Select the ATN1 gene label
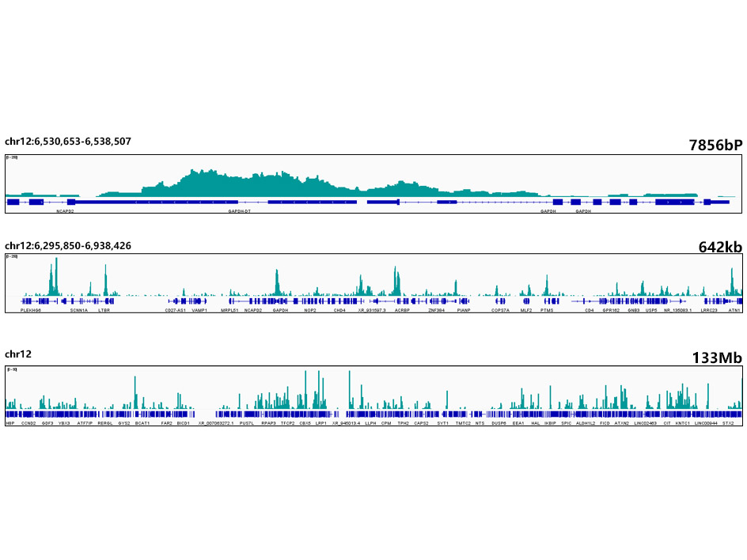 [x=734, y=311]
